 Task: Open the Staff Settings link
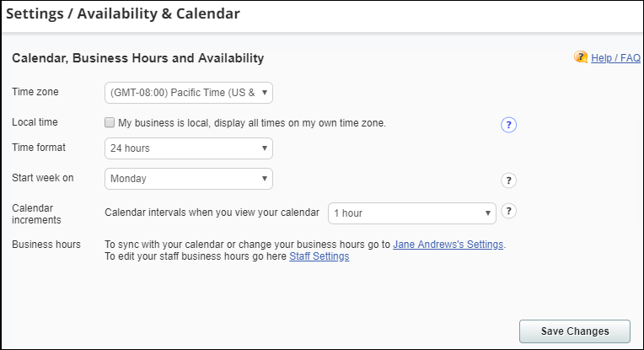pyautogui.click(x=319, y=256)
